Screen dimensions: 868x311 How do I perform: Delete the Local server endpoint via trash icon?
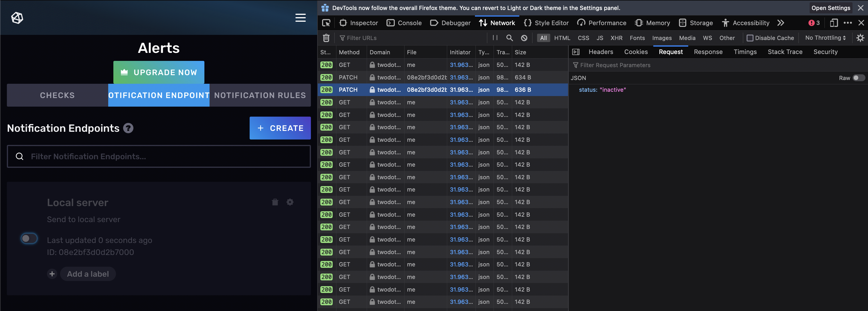pos(275,202)
